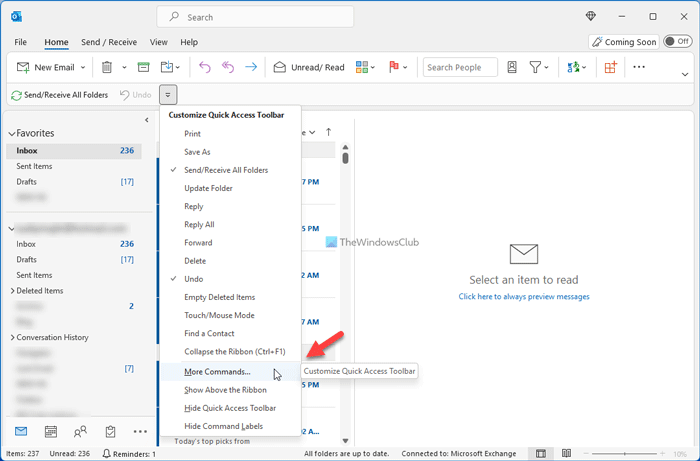Uncheck the Undo option in menu
The image size is (700, 461).
pyautogui.click(x=195, y=278)
